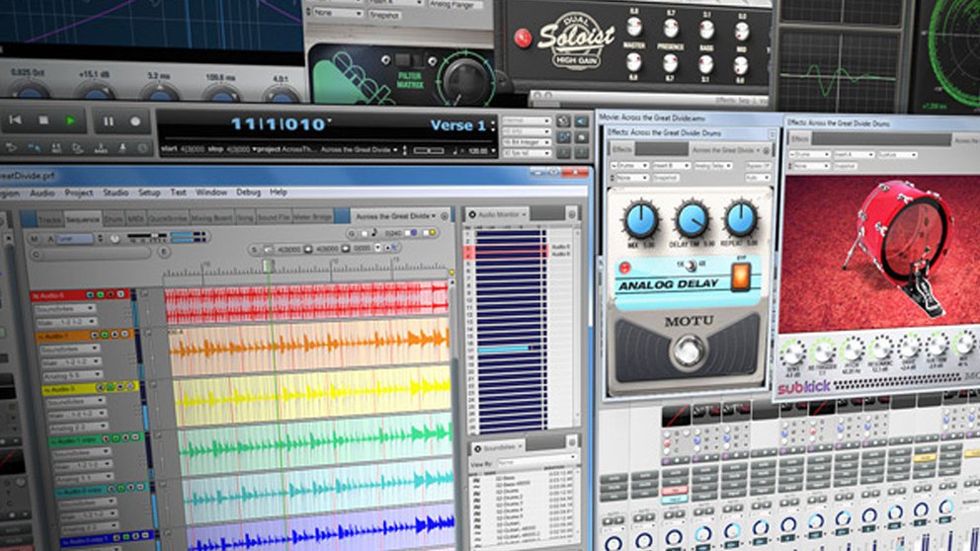Click the Pause transport button

(x=108, y=121)
